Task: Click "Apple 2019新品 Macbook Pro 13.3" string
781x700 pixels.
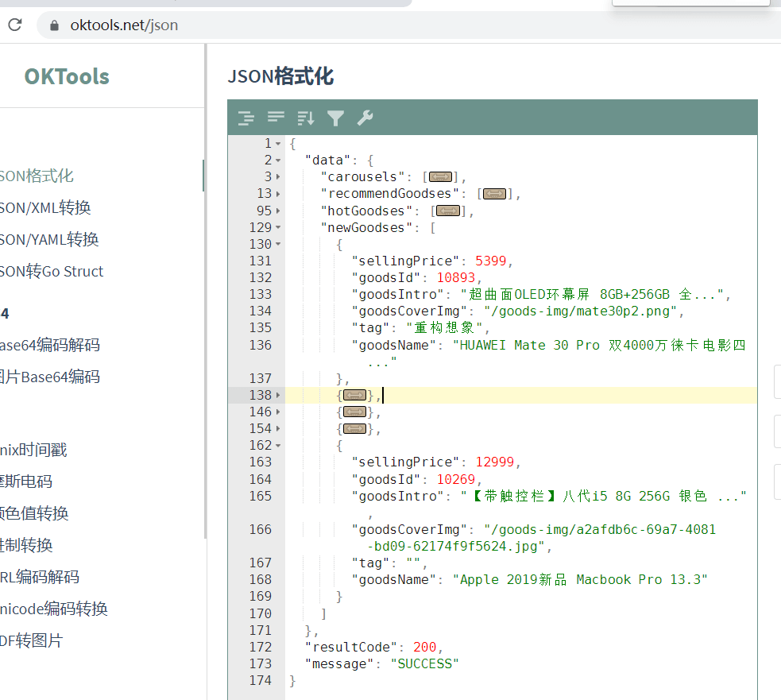Action: tap(580, 580)
